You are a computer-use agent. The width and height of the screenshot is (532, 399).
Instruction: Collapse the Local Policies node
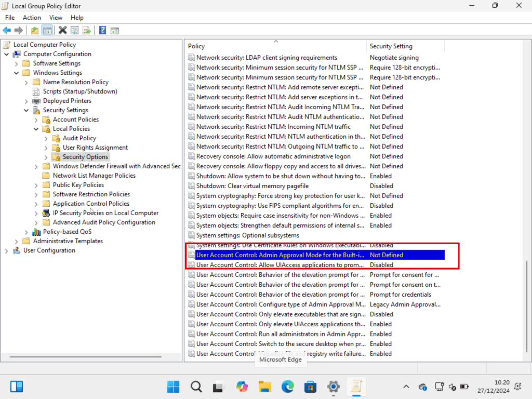(x=36, y=129)
